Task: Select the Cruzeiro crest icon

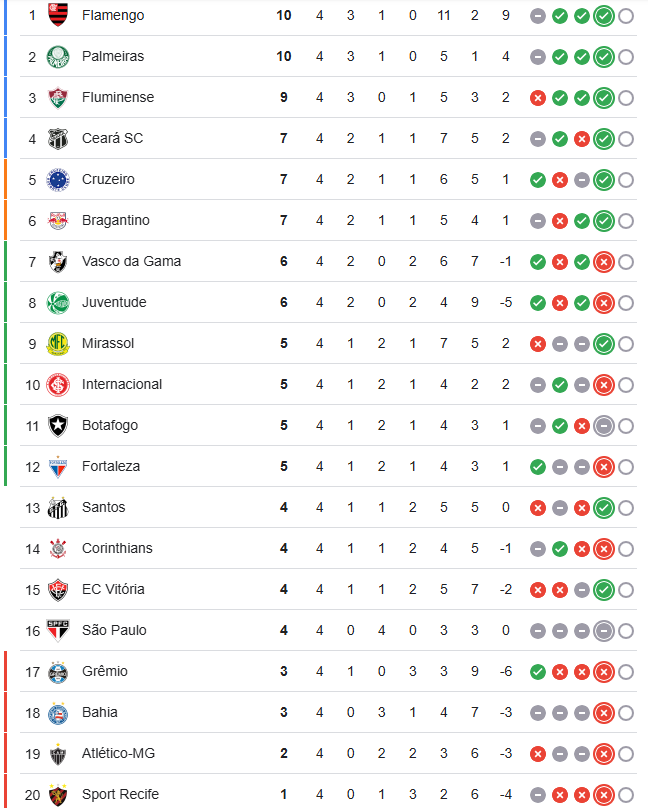Action: (58, 180)
